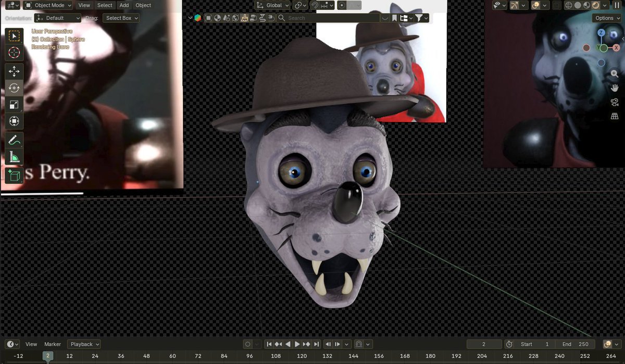Screen dimensions: 625x364
Task: Click the Start frame field
Action: click(x=535, y=344)
